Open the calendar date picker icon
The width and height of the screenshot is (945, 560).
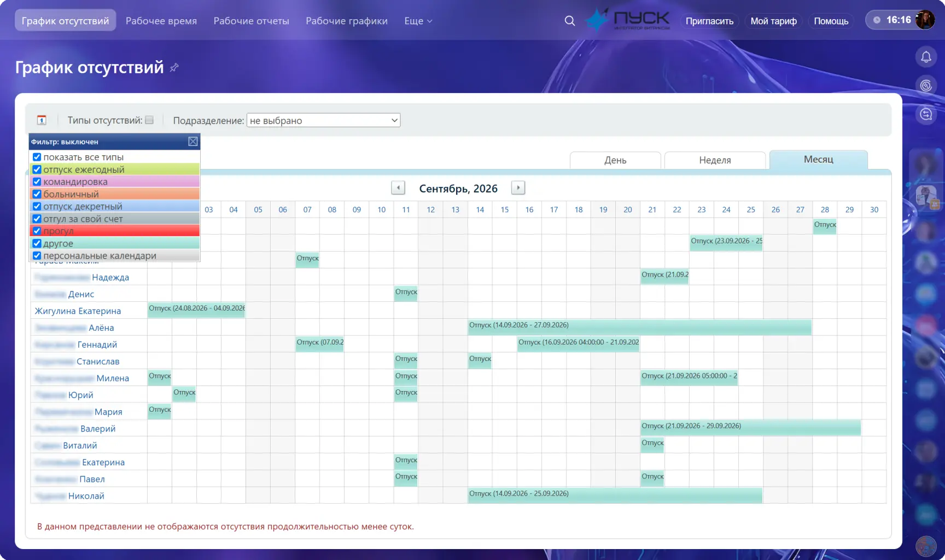point(42,120)
